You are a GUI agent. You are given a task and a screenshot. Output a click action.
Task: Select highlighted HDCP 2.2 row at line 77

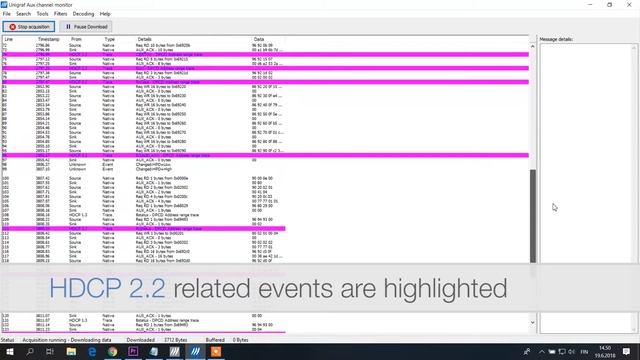pos(265,68)
